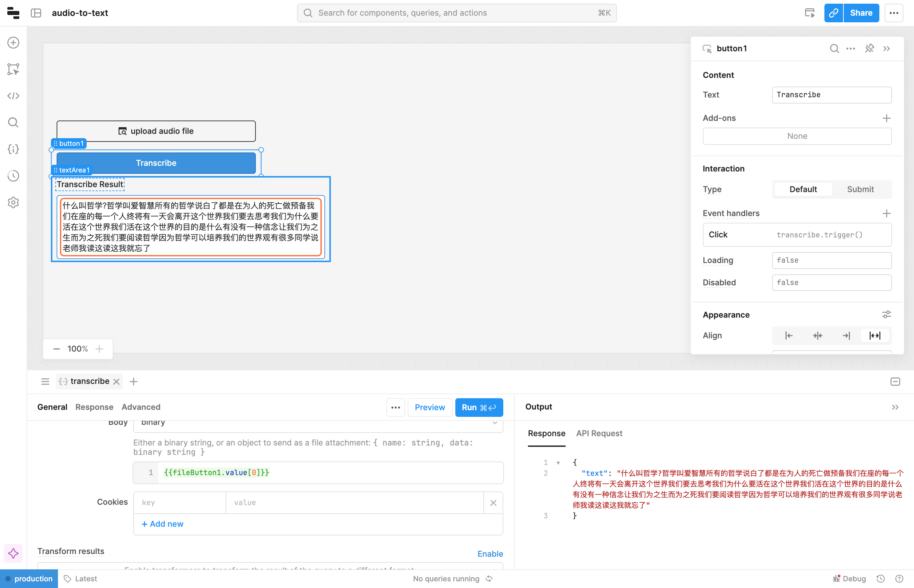Open the component tree icon in sidebar

tap(13, 69)
